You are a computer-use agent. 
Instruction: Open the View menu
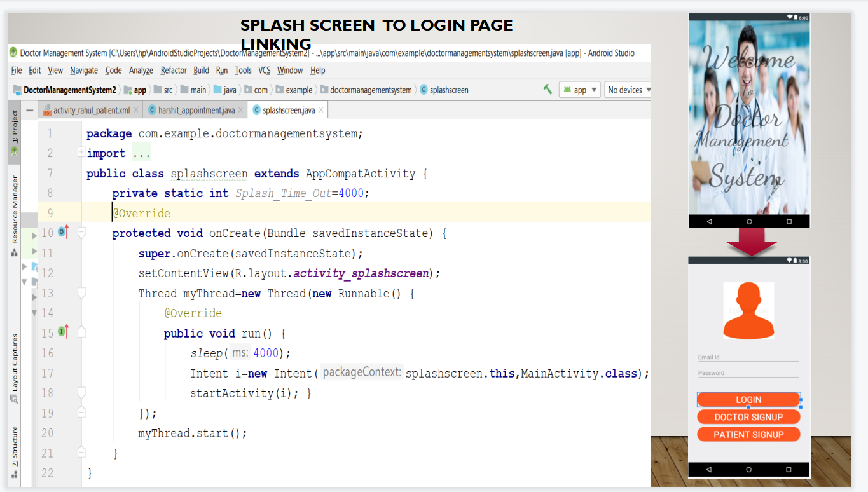[x=55, y=71]
